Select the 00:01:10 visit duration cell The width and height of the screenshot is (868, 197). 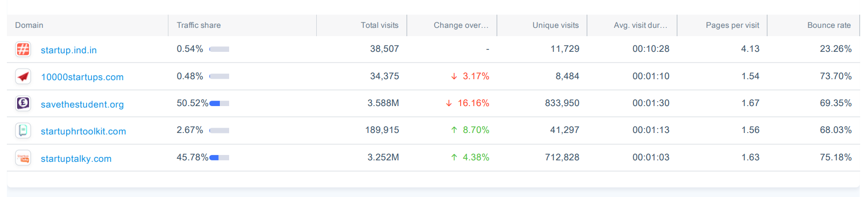click(x=651, y=76)
